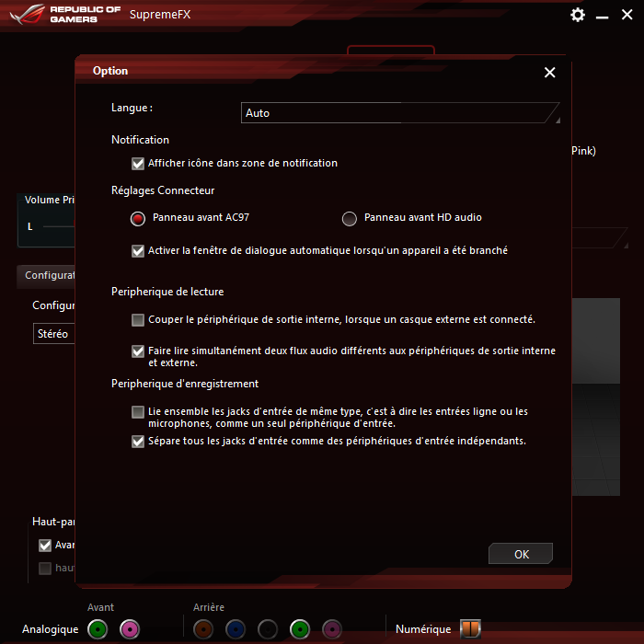Click the blue rear jack

(x=236, y=628)
